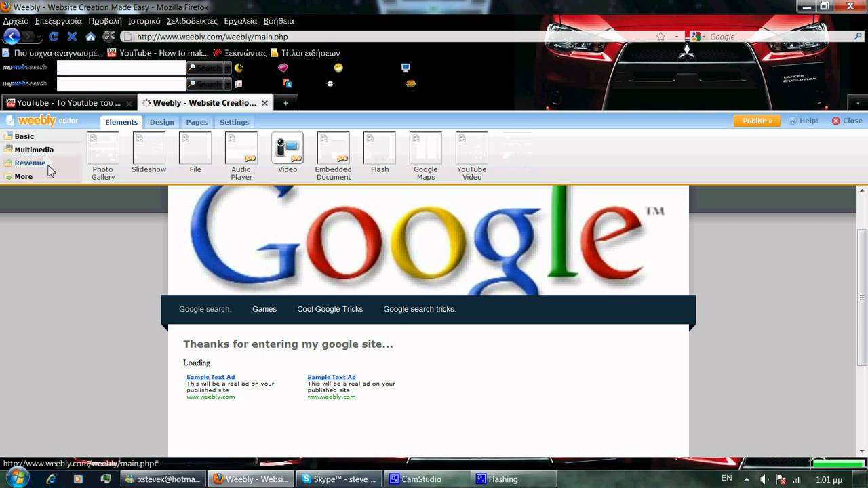Close the Weebly editor
Image resolution: width=868 pixels, height=488 pixels.
[847, 121]
